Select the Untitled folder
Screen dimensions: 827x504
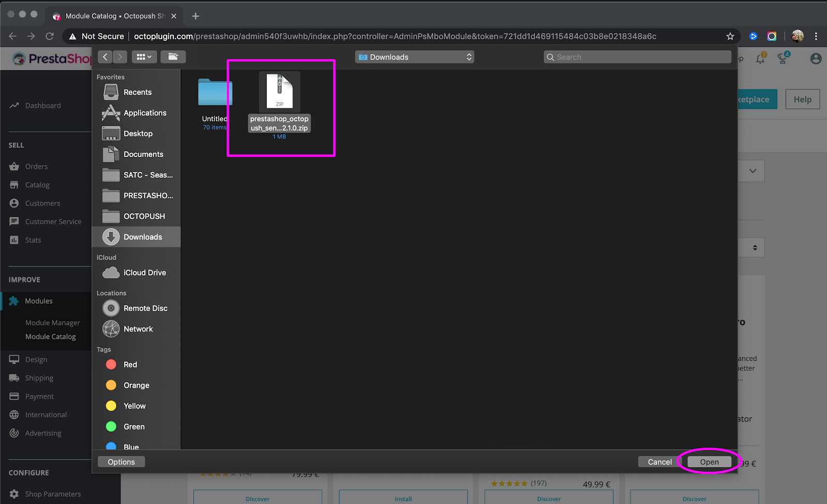215,104
